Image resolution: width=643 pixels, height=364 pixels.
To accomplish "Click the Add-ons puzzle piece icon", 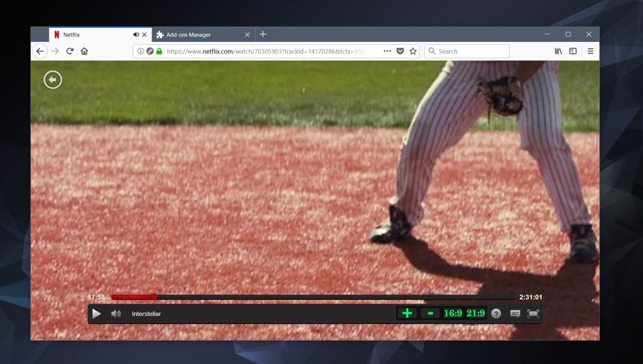I will click(x=160, y=35).
